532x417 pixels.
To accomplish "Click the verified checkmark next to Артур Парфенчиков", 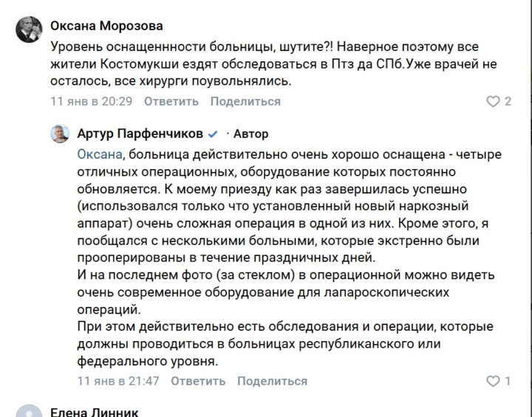I will 213,134.
